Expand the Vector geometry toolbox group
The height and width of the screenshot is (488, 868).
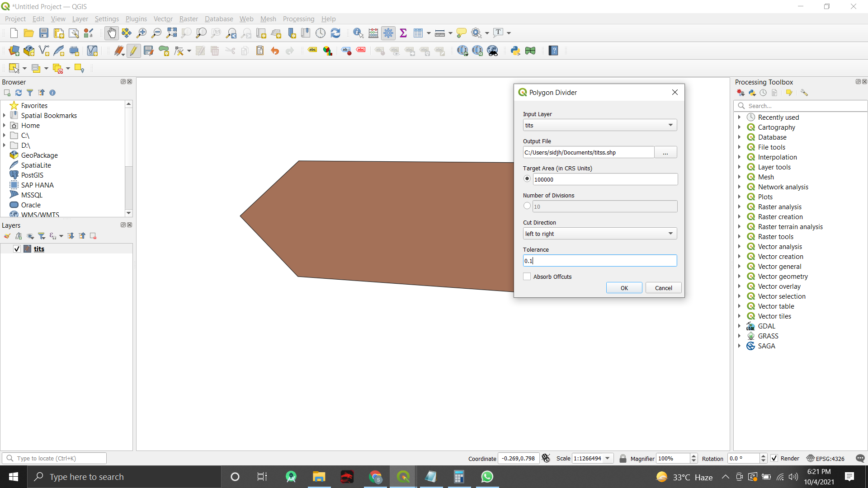[x=740, y=277]
